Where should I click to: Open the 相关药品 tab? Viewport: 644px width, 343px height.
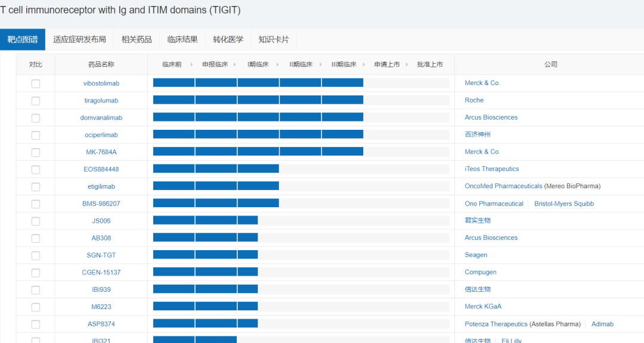click(137, 40)
